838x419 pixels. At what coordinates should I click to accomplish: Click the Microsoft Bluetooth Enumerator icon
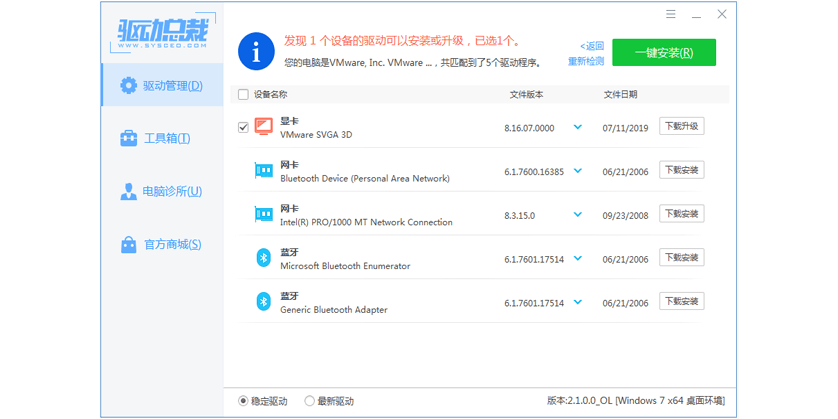point(263,259)
